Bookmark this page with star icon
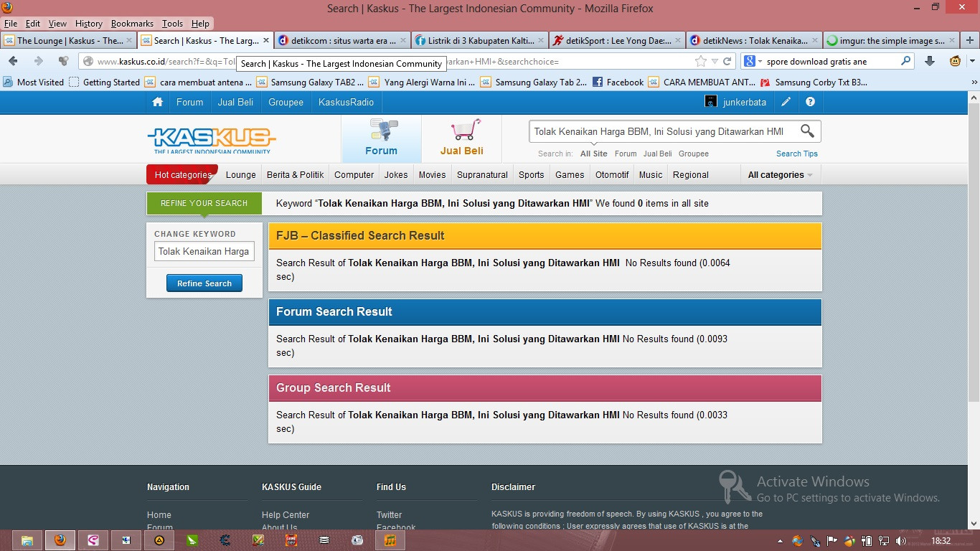 (701, 62)
